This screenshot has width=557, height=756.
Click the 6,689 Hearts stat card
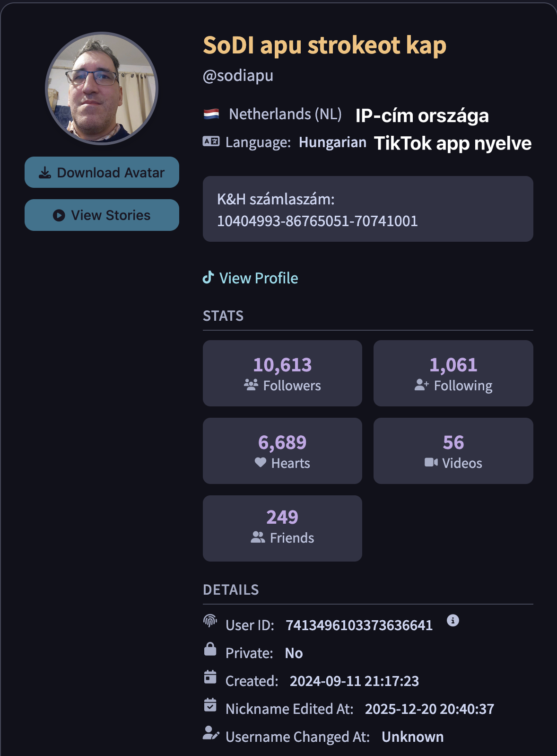coord(282,451)
